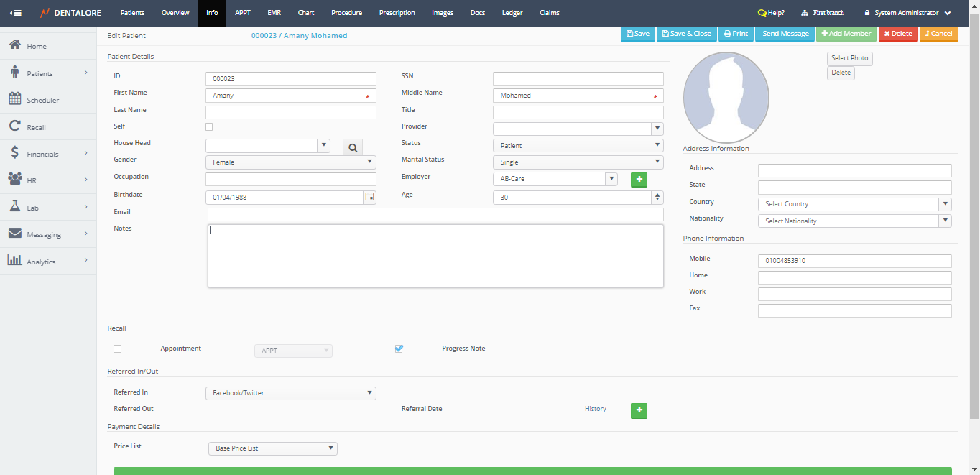Click green plus button next to Employer
Screen dimensions: 980x475
pyautogui.click(x=639, y=180)
